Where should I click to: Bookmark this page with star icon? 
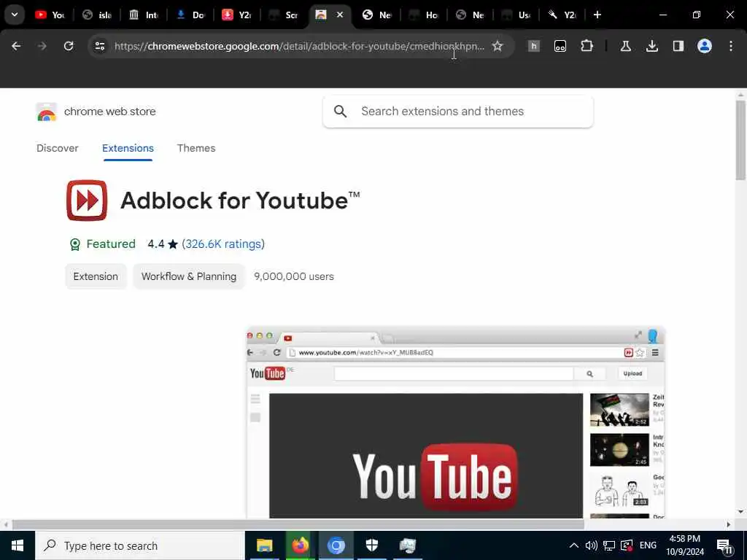point(498,46)
